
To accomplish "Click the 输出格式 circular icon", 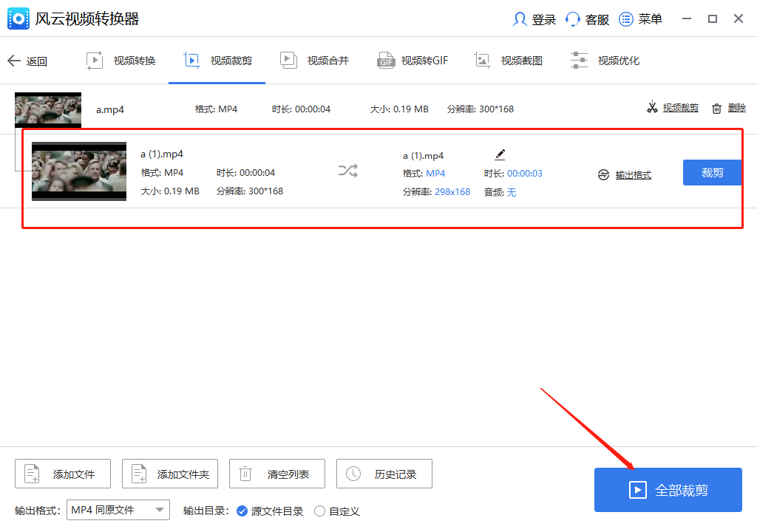I will [603, 175].
